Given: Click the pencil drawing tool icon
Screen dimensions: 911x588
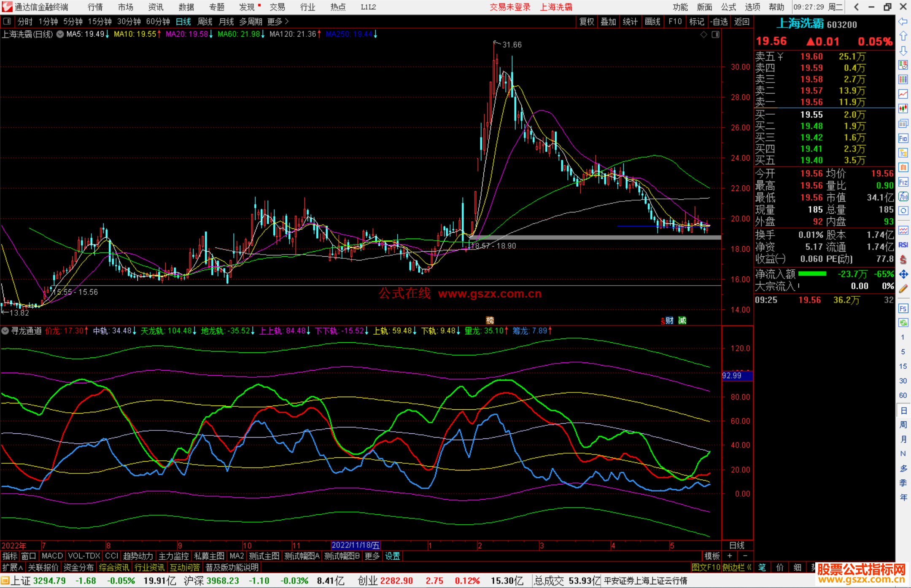Looking at the screenshot, I should (x=903, y=289).
